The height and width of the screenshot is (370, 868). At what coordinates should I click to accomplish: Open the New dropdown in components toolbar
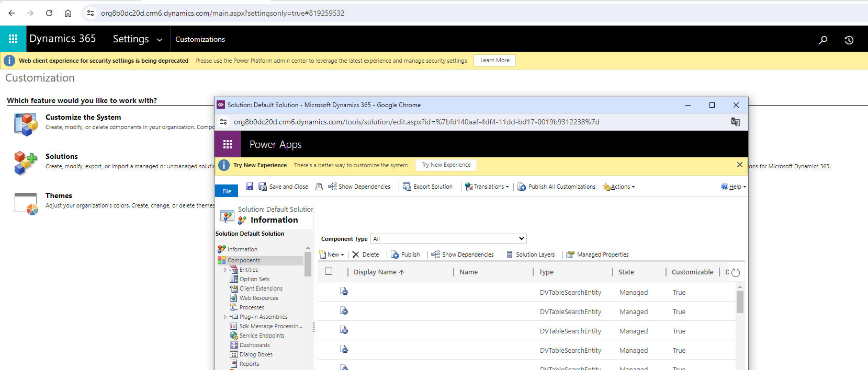coord(332,255)
